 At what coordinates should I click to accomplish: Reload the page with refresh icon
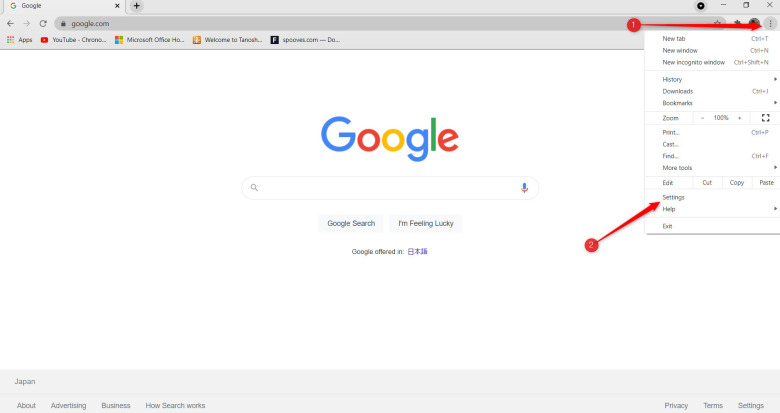coord(43,23)
